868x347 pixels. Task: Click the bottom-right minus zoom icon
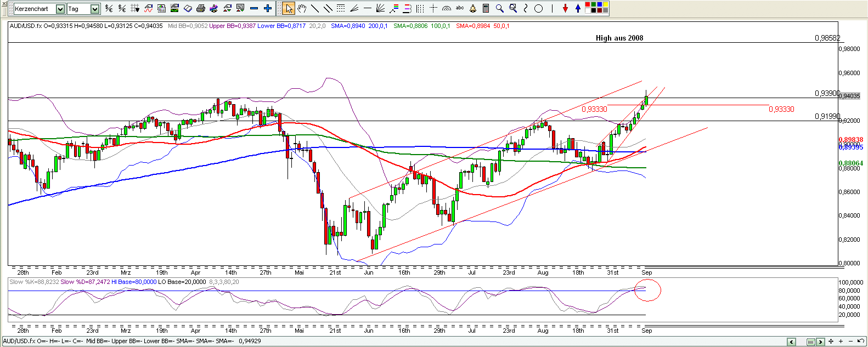[x=850, y=342]
